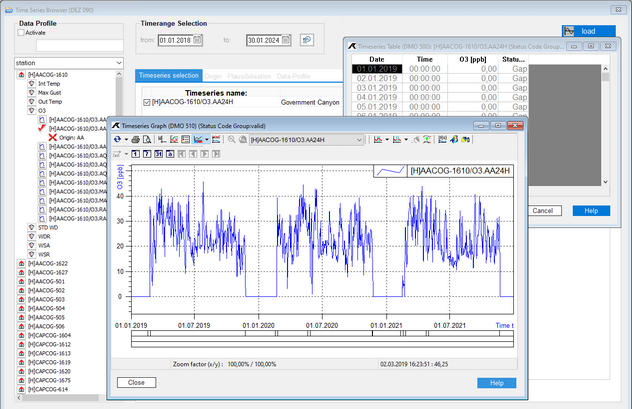Open the calendar picker for the to date
This screenshot has height=409, width=632.
tap(286, 40)
